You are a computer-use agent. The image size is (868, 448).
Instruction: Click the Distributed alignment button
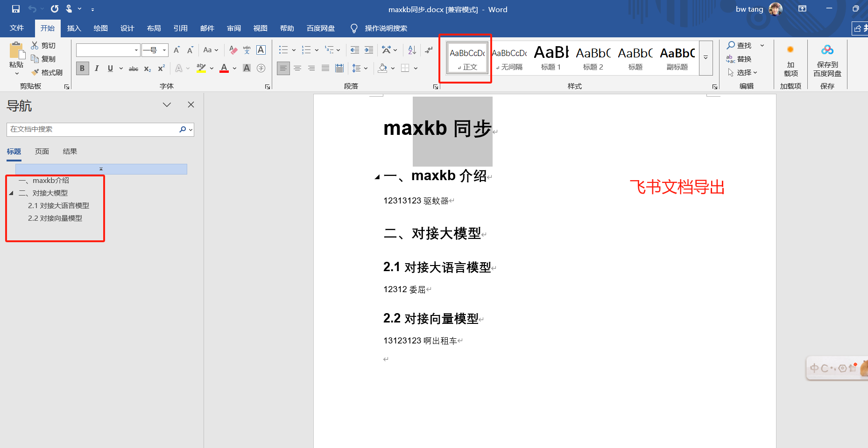coord(339,68)
